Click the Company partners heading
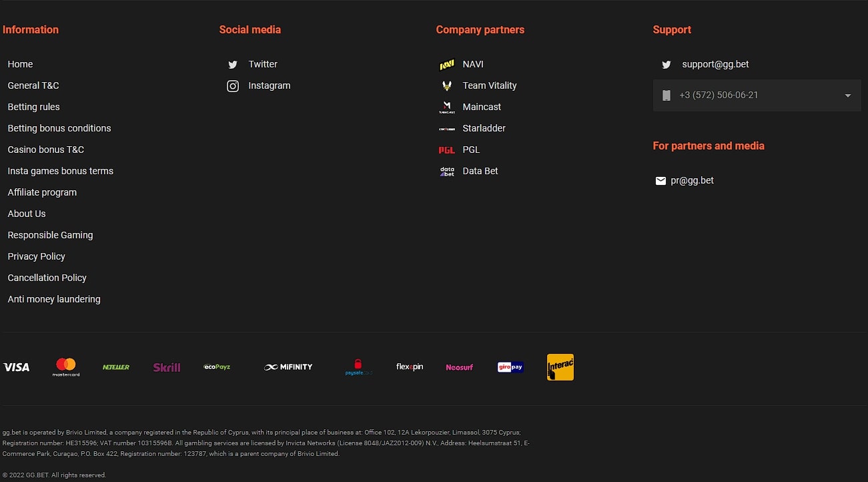The height and width of the screenshot is (482, 868). [480, 30]
